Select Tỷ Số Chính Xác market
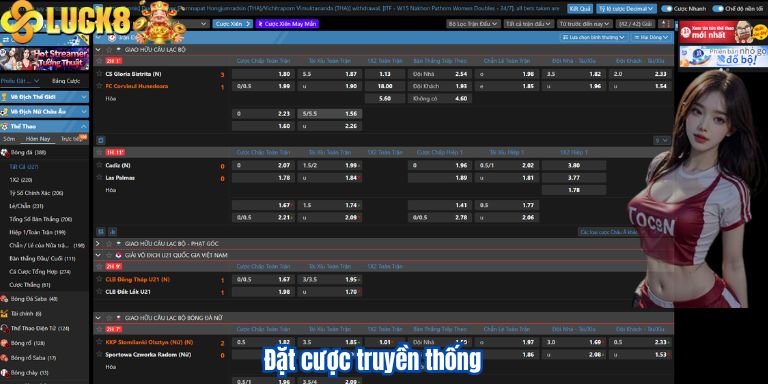768x384 pixels. click(x=37, y=193)
